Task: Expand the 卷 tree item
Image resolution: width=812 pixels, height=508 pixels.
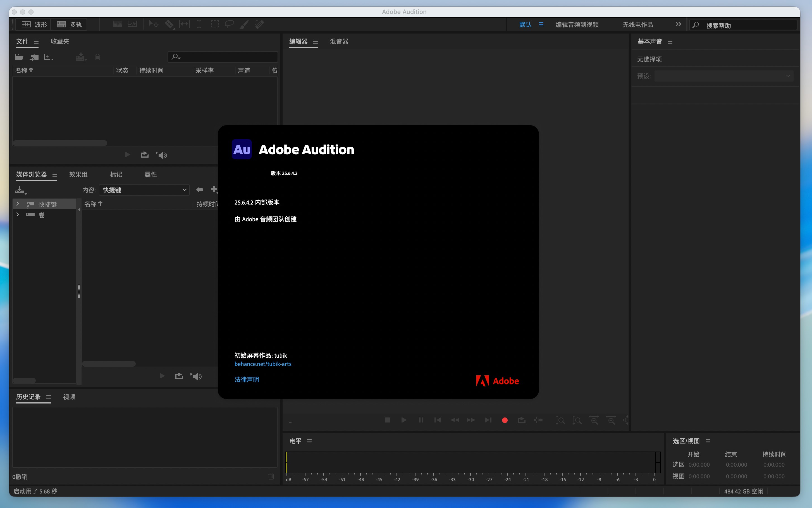Action: coord(18,215)
